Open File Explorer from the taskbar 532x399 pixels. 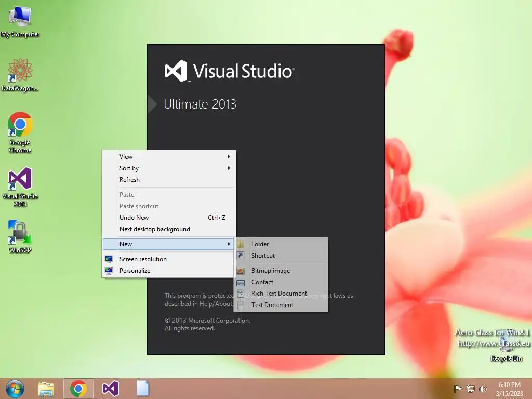coord(46,389)
